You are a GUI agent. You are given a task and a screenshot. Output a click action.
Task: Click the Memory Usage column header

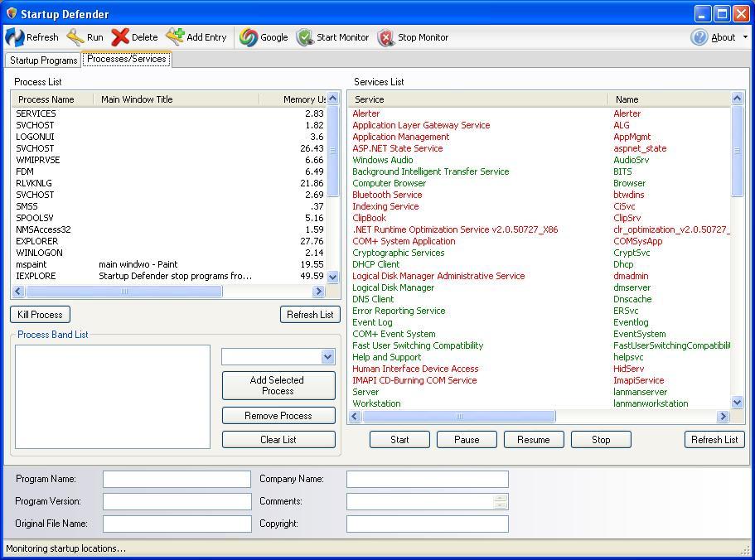pos(293,99)
